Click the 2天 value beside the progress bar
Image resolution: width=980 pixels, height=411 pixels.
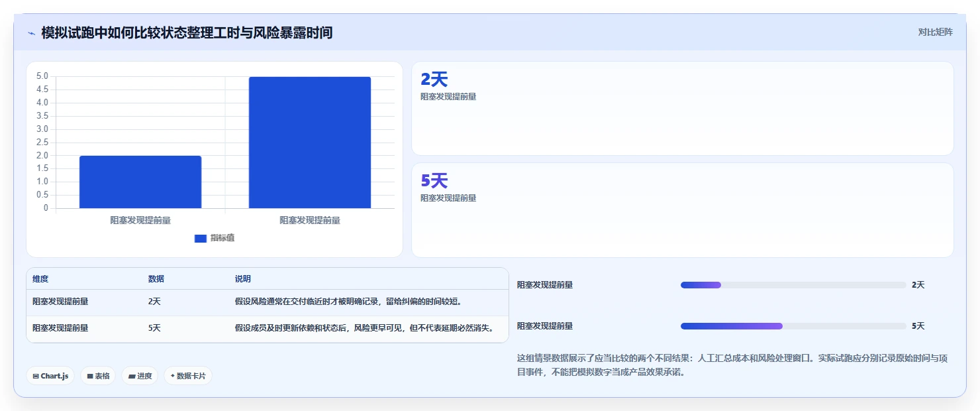pos(918,285)
